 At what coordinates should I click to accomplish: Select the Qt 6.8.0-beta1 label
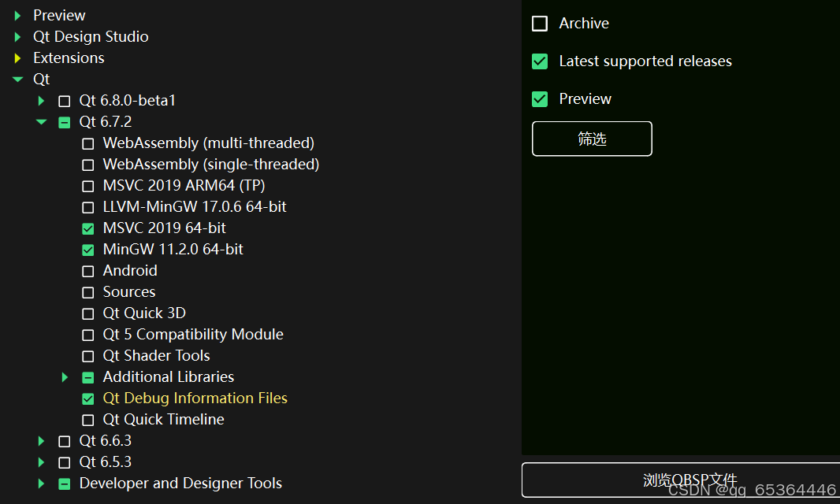click(x=128, y=101)
